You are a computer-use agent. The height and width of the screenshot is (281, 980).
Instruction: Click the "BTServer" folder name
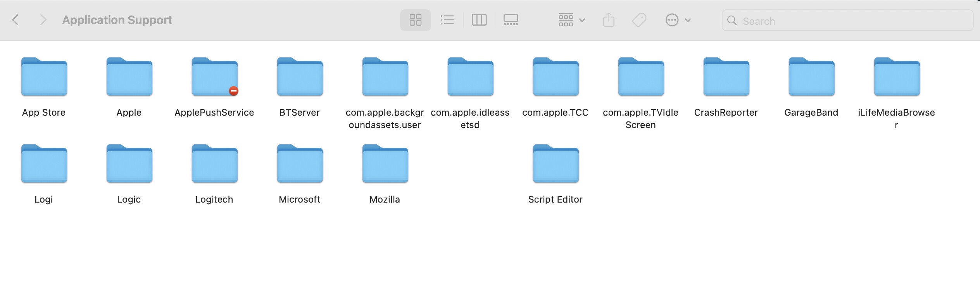(300, 113)
